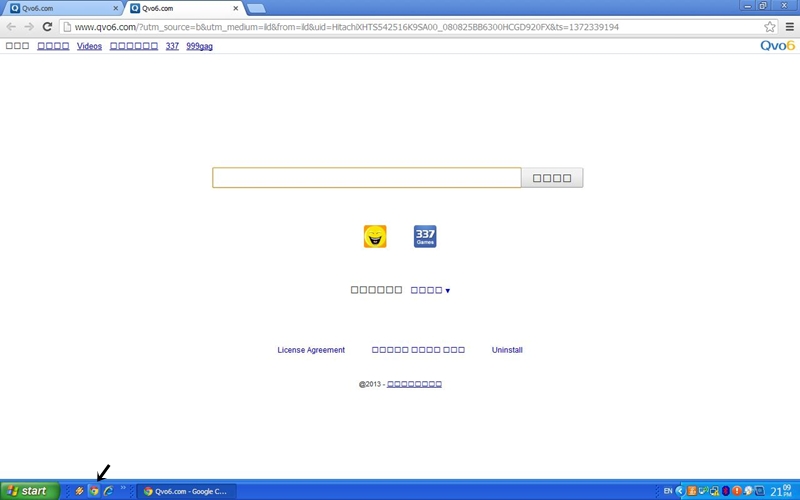This screenshot has width=800, height=500.
Task: Click the link next to @2013
Action: (414, 384)
